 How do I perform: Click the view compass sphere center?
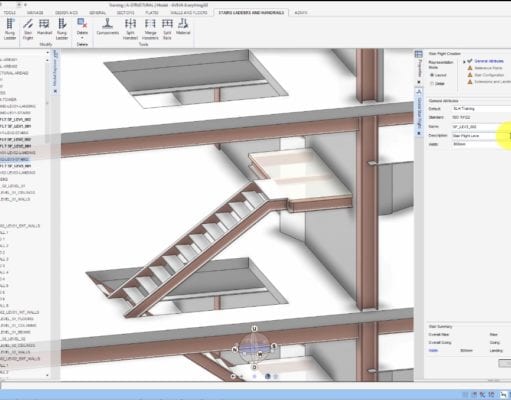point(254,348)
